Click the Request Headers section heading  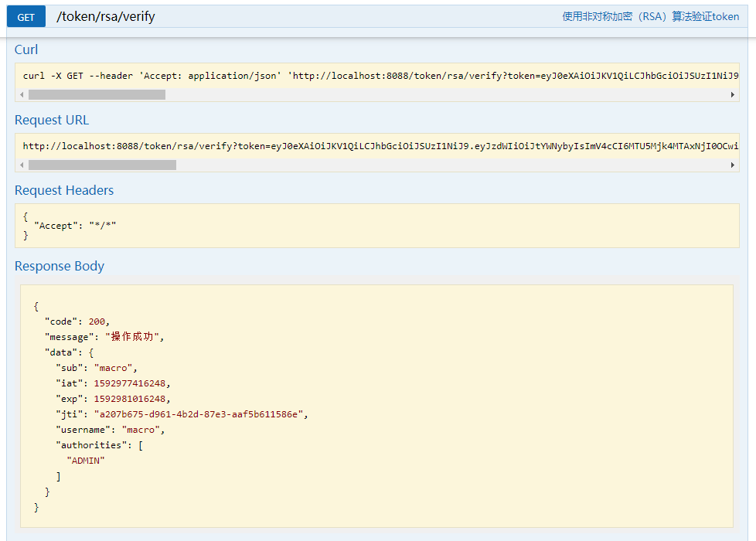(64, 190)
